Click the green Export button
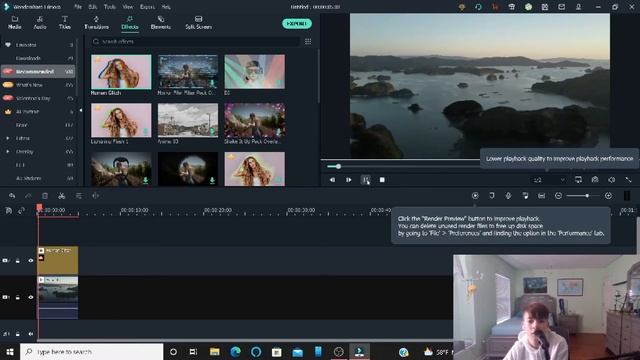Viewport: 640px width, 360px height. [x=297, y=24]
